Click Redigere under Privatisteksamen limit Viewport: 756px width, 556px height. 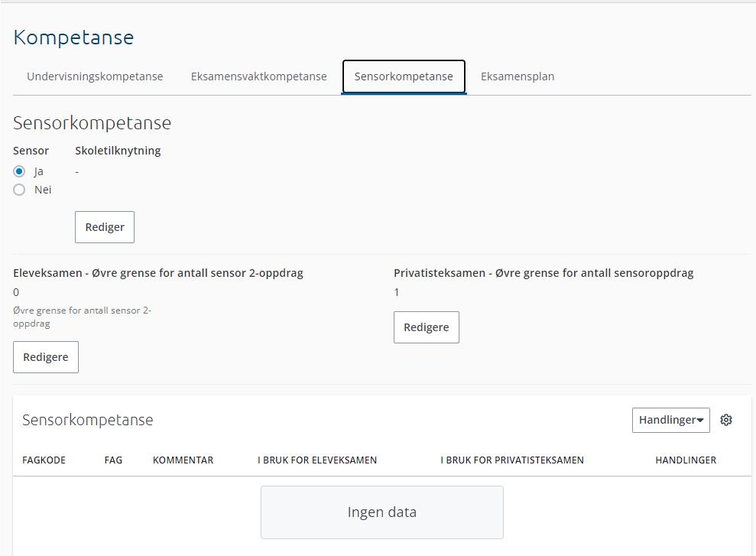click(x=426, y=327)
